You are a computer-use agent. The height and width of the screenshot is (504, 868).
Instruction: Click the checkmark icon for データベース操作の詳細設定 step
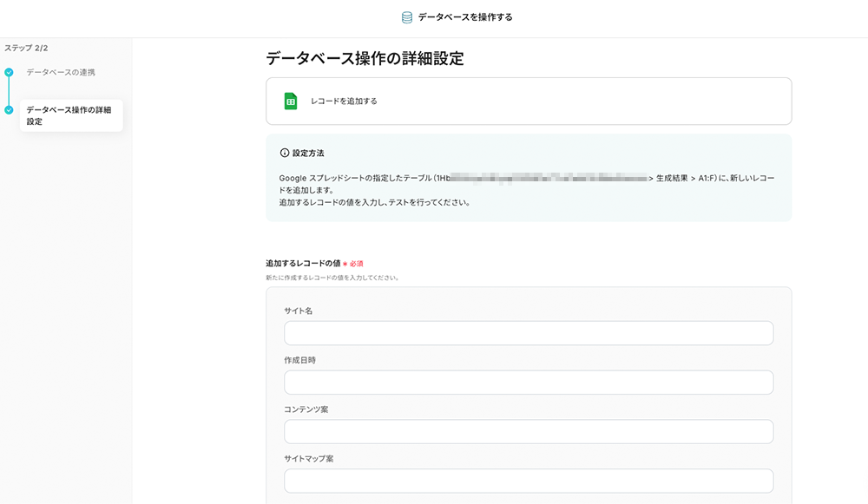[9, 110]
